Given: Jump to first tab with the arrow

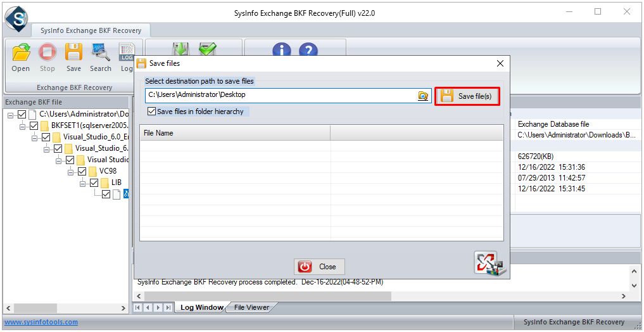Looking at the screenshot, I should (138, 307).
